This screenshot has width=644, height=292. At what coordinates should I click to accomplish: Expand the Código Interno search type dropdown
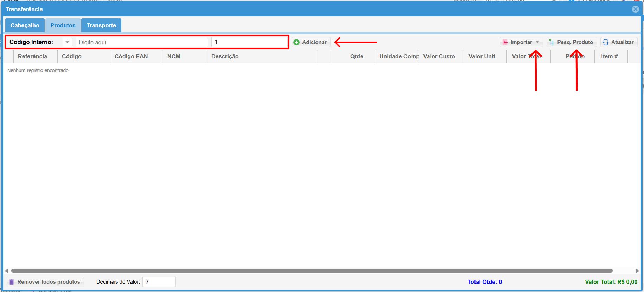67,42
